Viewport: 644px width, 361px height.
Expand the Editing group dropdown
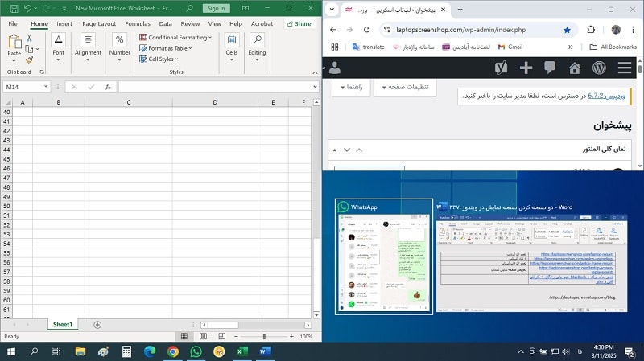[257, 59]
